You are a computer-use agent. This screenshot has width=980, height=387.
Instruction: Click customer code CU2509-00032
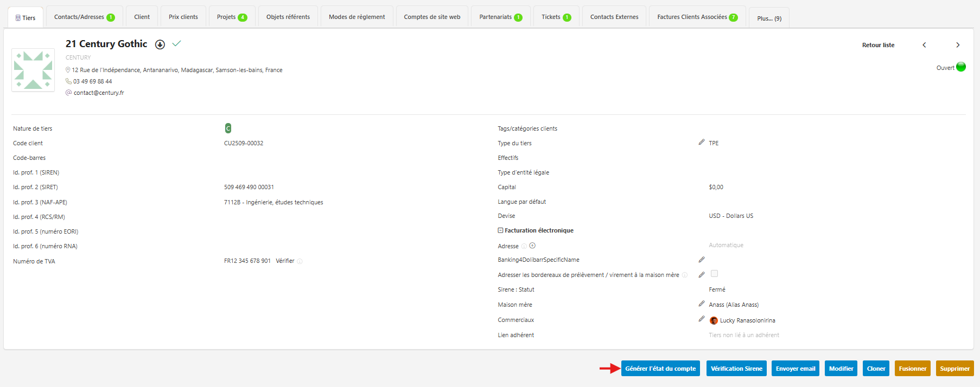coord(244,143)
